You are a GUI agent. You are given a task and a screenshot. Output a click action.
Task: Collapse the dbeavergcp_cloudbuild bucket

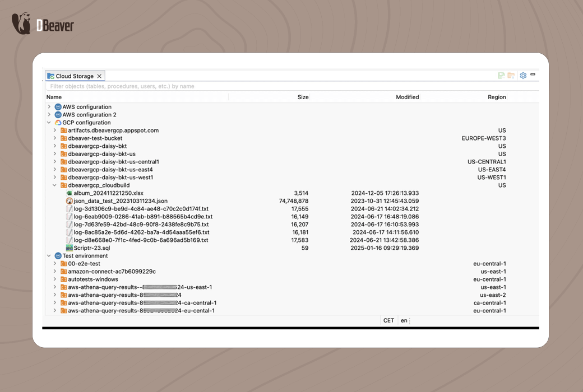point(54,185)
